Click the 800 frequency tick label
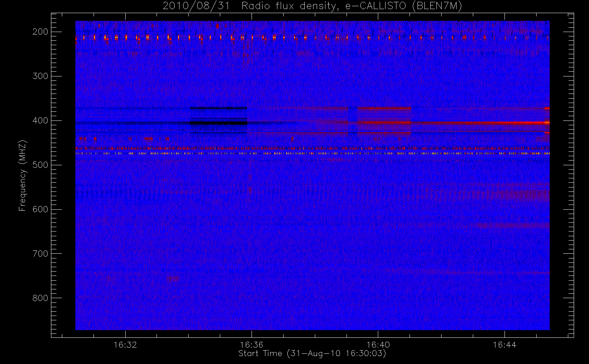589x364 pixels. (40, 298)
